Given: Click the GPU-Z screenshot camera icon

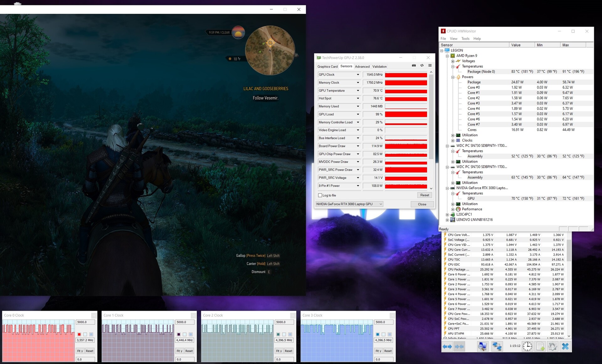Looking at the screenshot, I should pos(414,65).
